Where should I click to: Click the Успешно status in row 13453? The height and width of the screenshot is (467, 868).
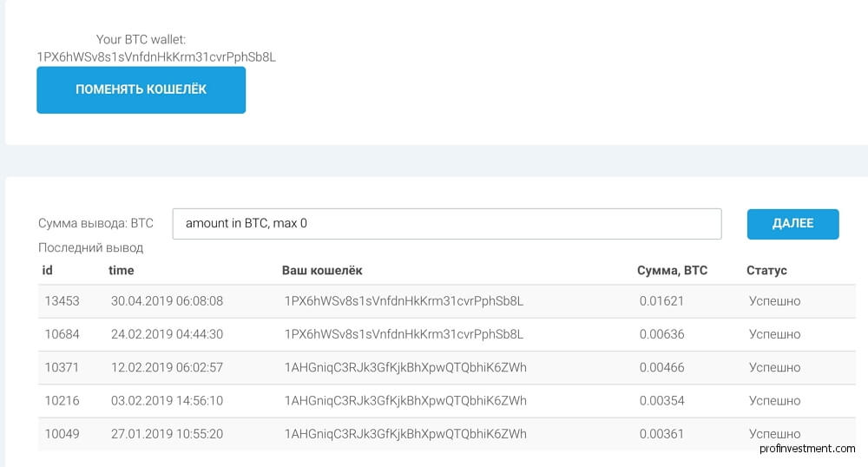(x=775, y=301)
